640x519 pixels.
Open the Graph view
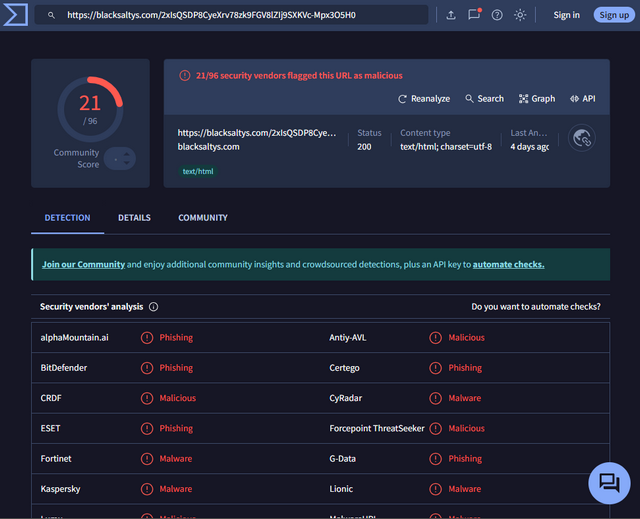(x=537, y=99)
